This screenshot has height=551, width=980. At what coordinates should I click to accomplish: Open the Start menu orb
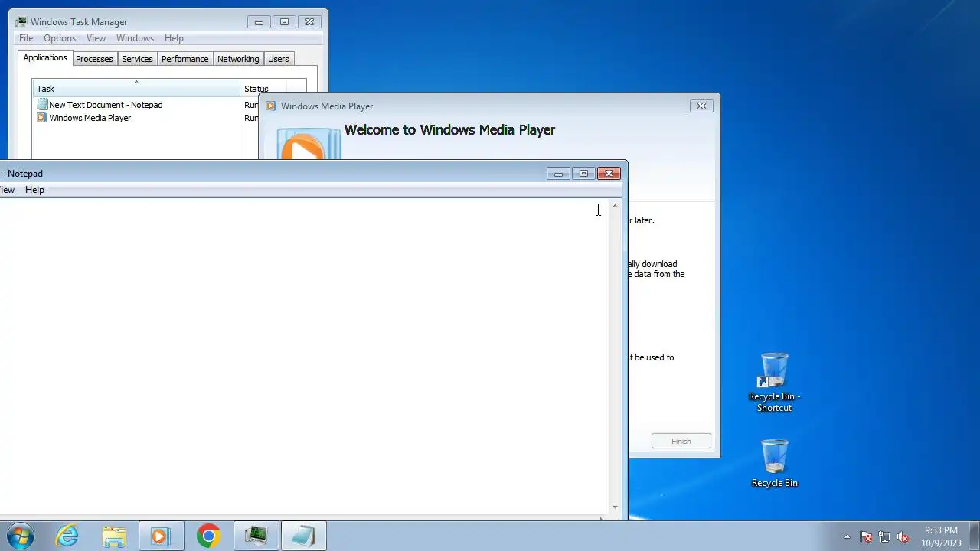20,536
